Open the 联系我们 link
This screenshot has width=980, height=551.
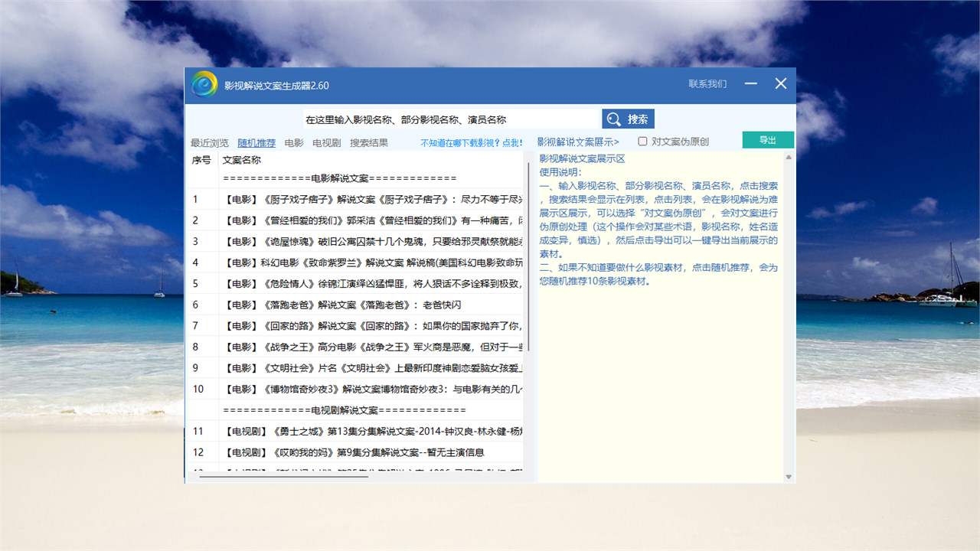pyautogui.click(x=707, y=84)
